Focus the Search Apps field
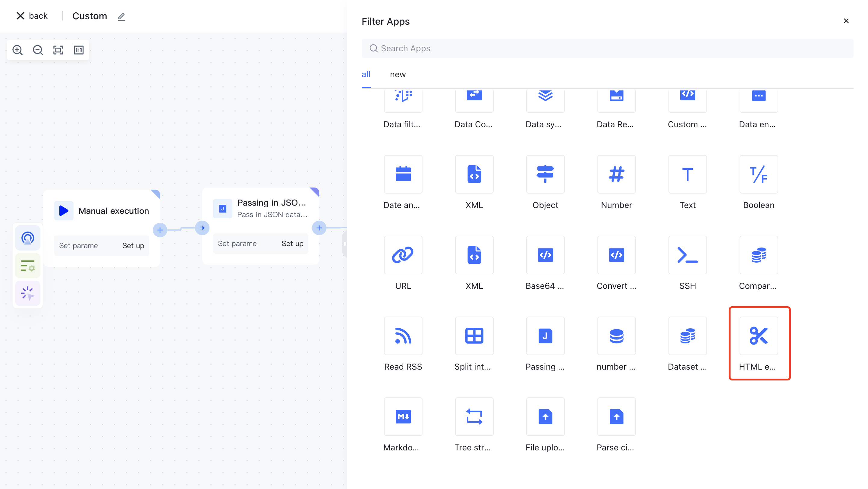 [x=606, y=49]
